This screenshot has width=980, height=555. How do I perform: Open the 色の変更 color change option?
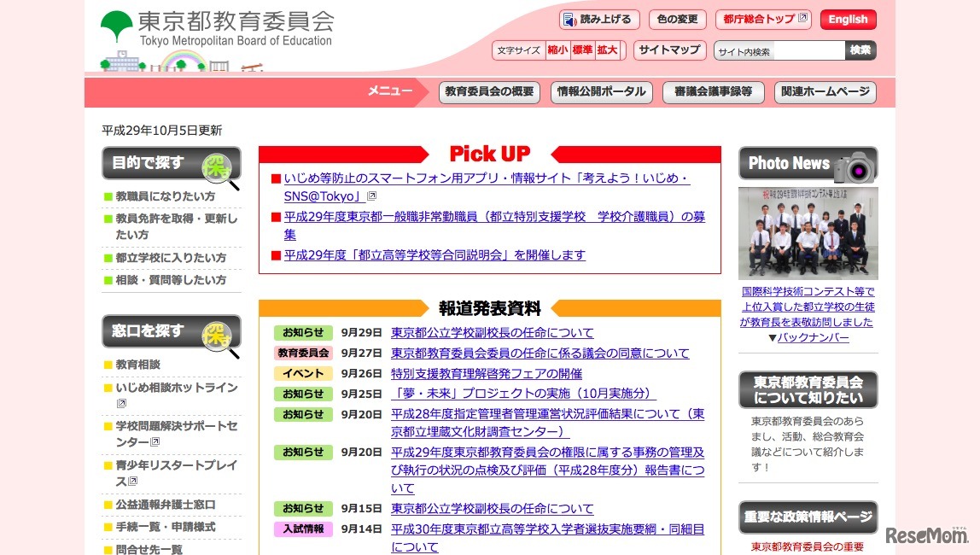[677, 20]
